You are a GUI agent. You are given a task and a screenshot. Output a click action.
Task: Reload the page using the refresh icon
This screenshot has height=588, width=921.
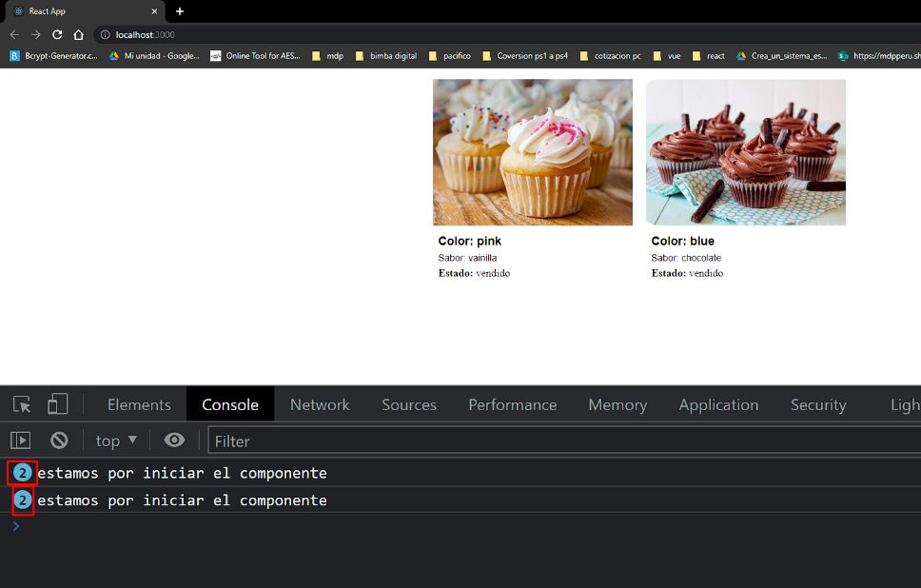point(57,34)
